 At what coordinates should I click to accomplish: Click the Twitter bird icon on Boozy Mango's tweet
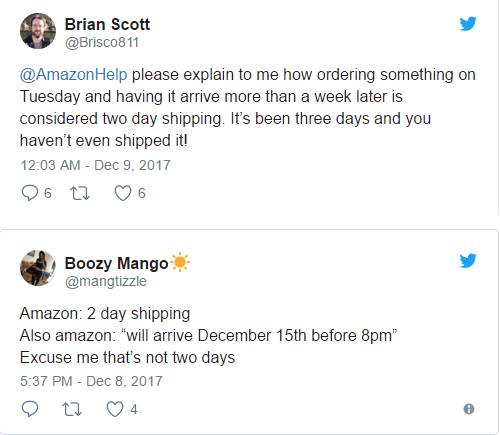tap(468, 261)
